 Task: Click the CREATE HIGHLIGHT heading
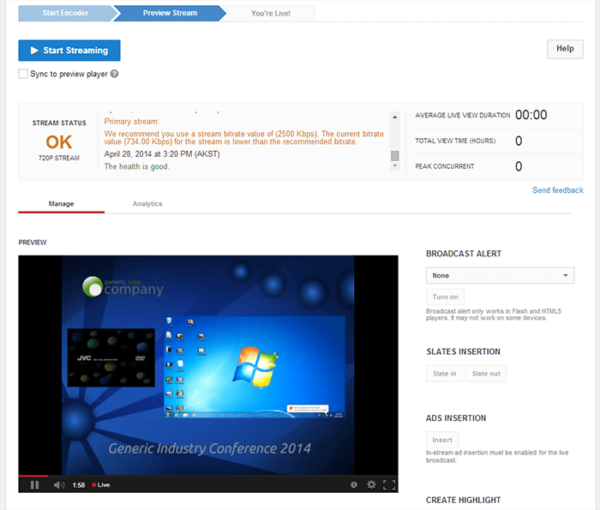(x=463, y=500)
